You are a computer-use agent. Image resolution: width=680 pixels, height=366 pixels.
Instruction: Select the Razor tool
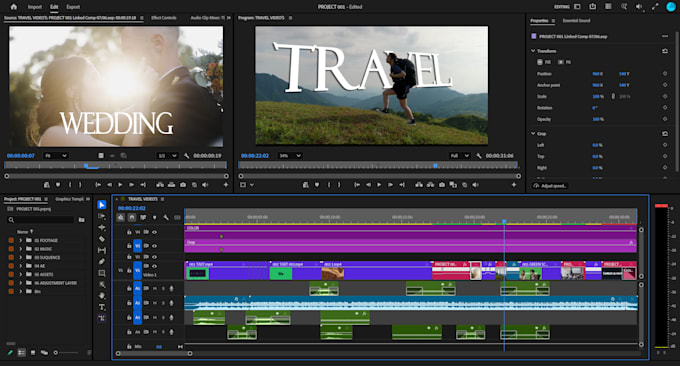pyautogui.click(x=102, y=239)
